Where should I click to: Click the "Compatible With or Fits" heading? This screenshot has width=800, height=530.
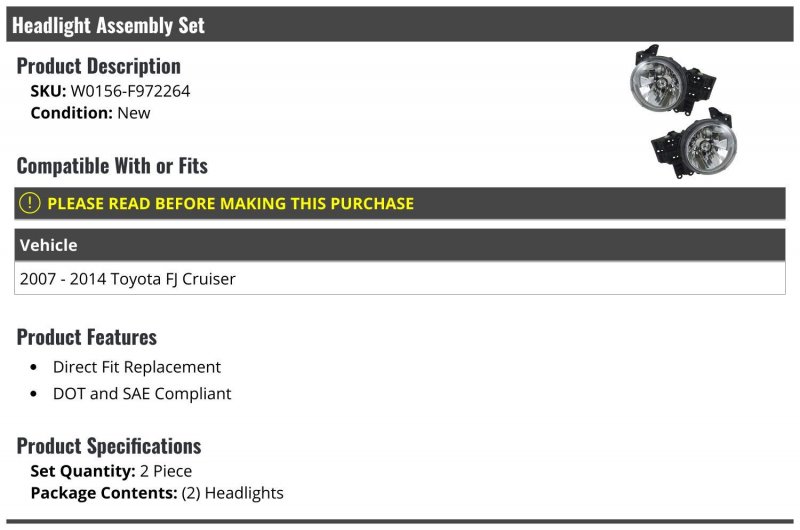112,165
